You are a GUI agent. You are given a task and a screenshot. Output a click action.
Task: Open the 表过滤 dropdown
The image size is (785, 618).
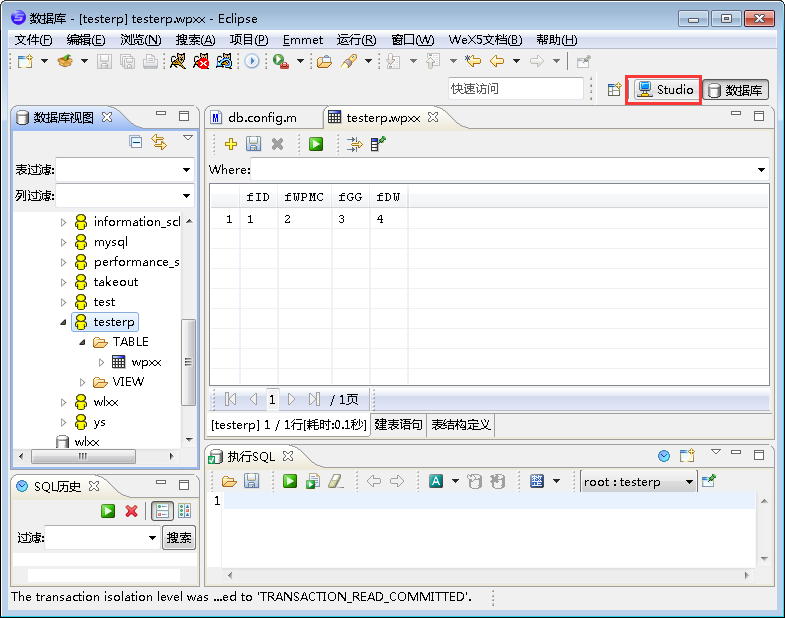[x=187, y=170]
